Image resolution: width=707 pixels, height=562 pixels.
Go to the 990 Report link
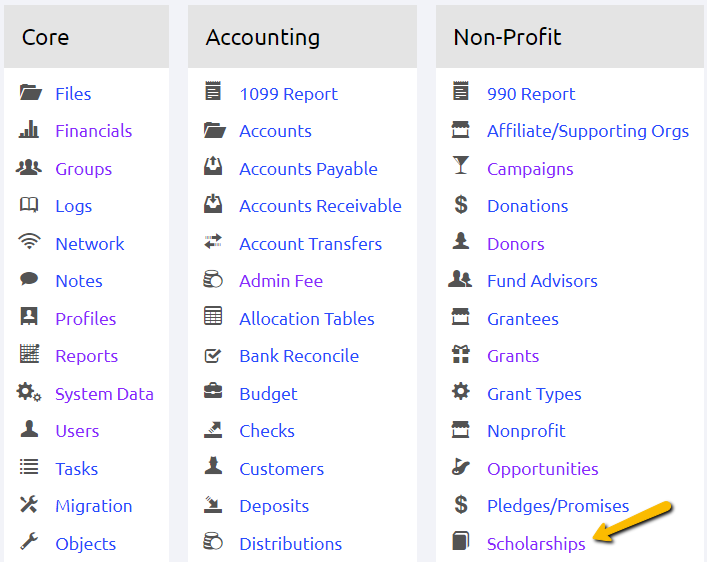pos(531,94)
